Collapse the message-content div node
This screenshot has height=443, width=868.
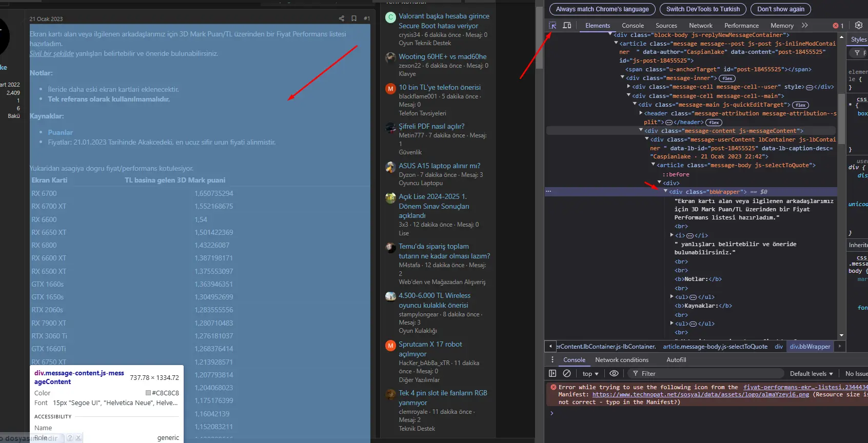tap(641, 130)
